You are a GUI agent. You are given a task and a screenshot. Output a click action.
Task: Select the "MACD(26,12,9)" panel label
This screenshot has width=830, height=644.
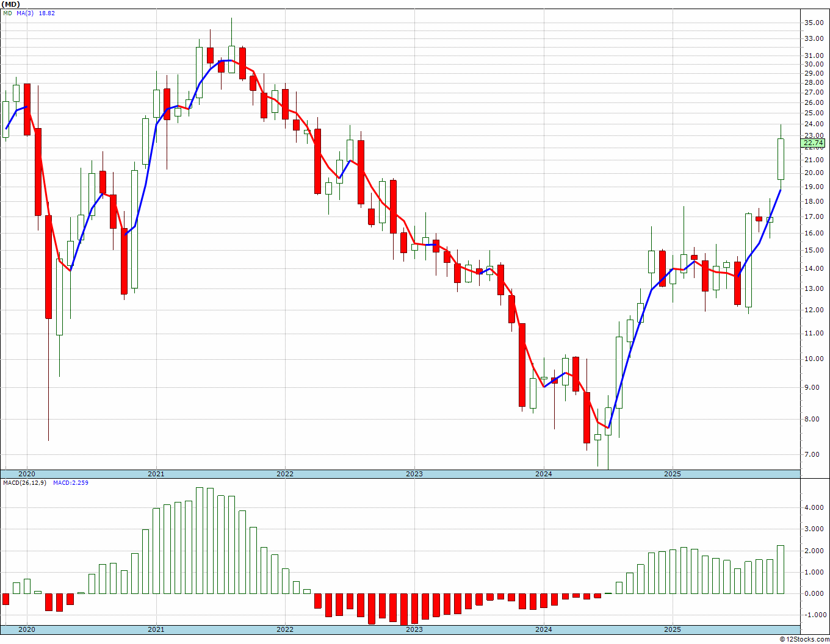[x=26, y=483]
